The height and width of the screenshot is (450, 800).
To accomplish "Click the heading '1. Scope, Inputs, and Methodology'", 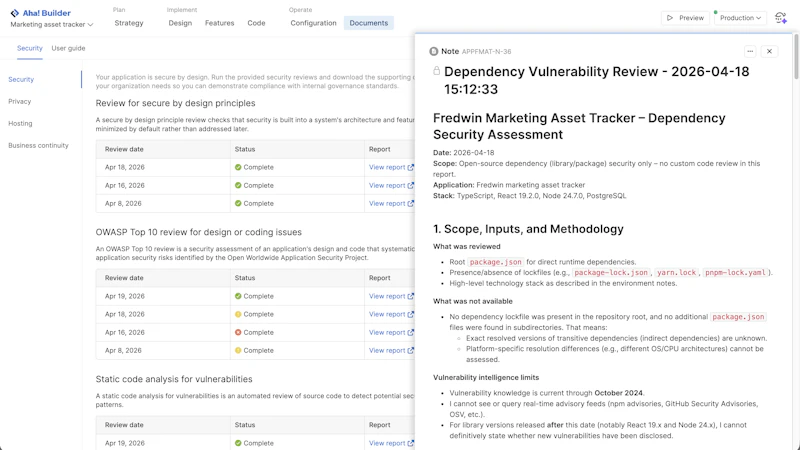I will click(x=528, y=229).
